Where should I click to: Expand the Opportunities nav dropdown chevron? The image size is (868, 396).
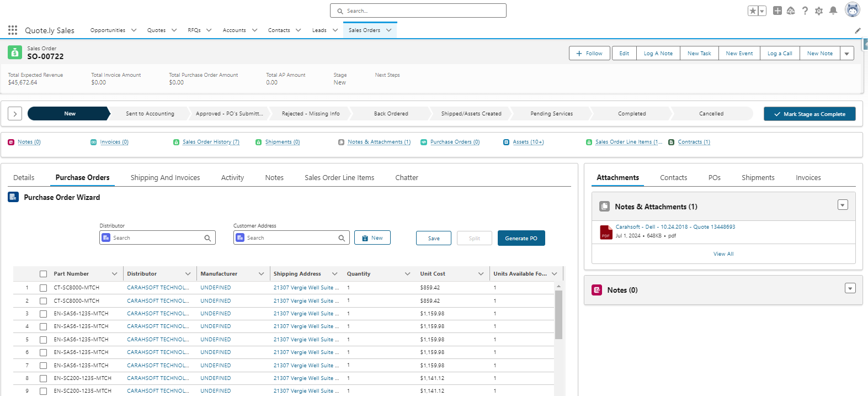pyautogui.click(x=134, y=30)
